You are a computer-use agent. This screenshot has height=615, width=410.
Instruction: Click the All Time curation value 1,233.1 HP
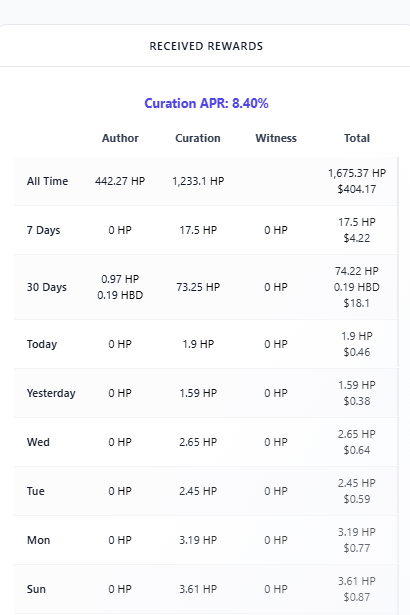tap(198, 181)
